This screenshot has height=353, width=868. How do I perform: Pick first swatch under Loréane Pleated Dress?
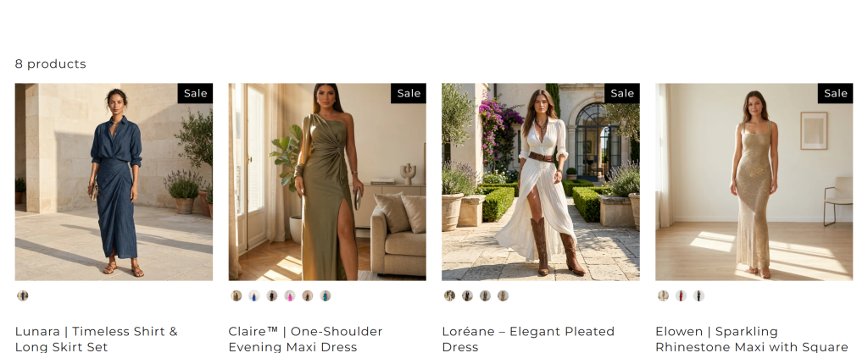coord(449,296)
